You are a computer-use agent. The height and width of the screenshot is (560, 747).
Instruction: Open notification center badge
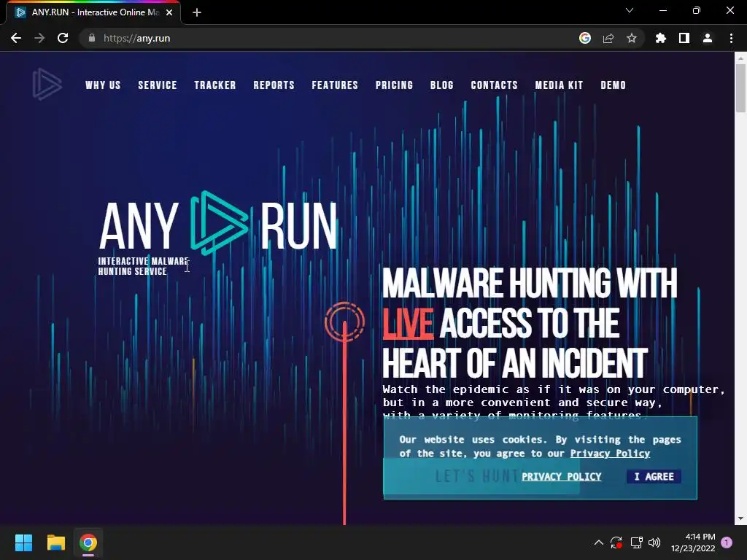(727, 542)
